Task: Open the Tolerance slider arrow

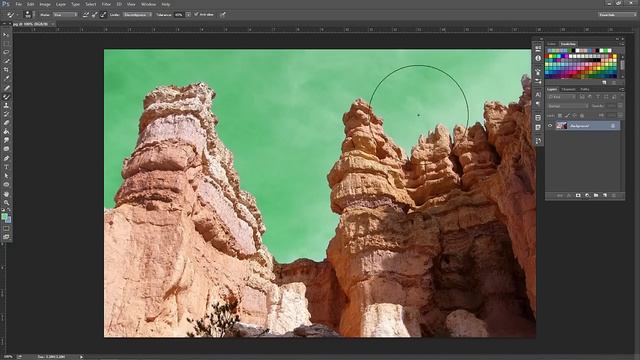Action: coord(188,15)
